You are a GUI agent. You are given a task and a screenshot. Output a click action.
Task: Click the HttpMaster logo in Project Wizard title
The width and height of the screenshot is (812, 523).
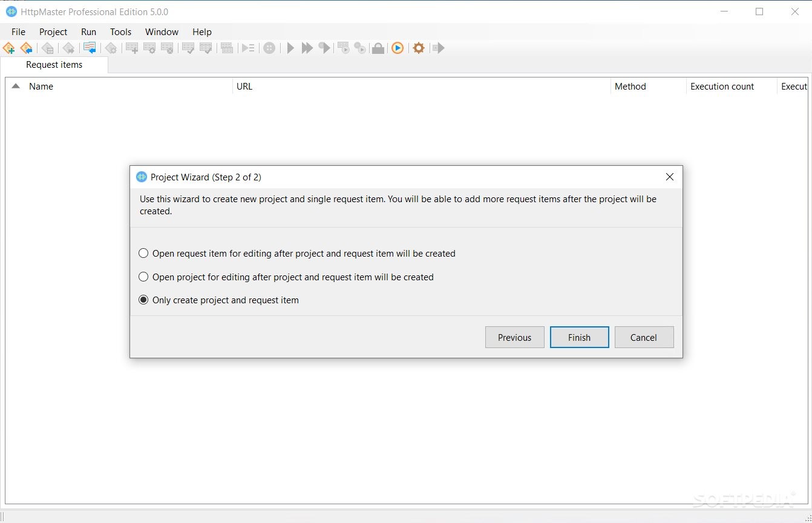(142, 177)
